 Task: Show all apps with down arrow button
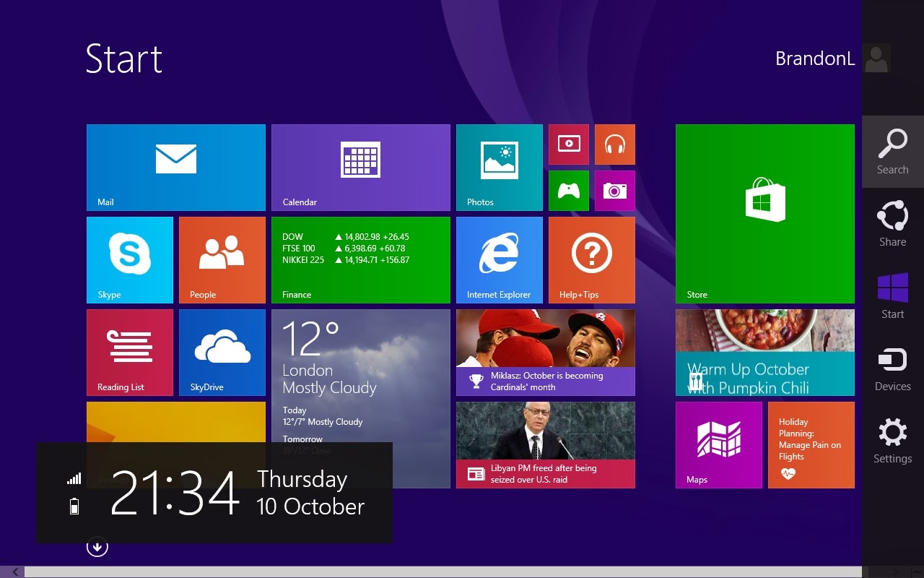(97, 547)
